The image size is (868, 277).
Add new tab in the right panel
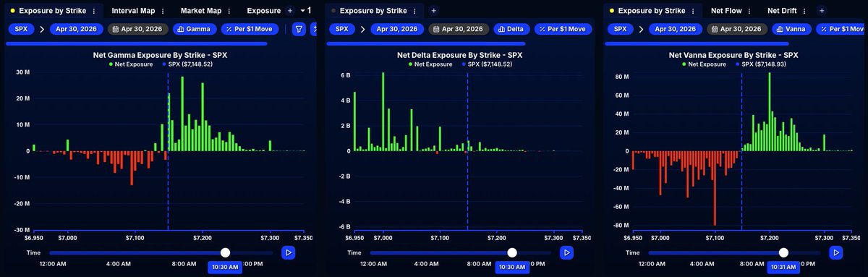click(x=822, y=11)
